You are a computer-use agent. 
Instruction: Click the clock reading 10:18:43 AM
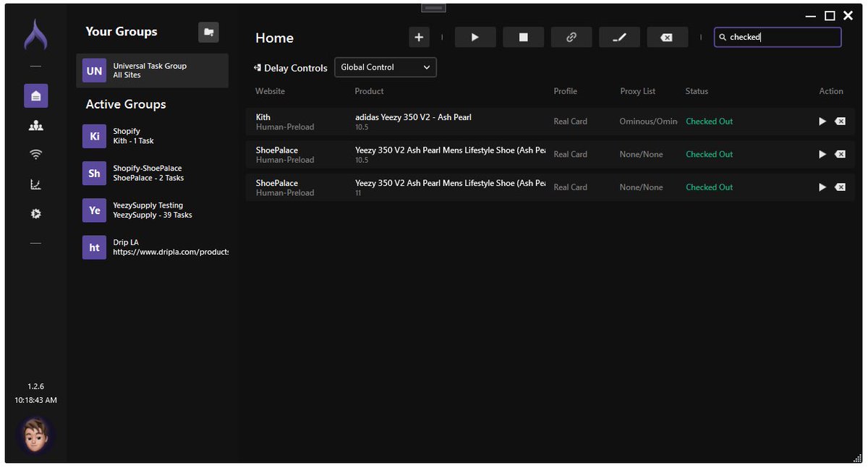[x=35, y=400]
